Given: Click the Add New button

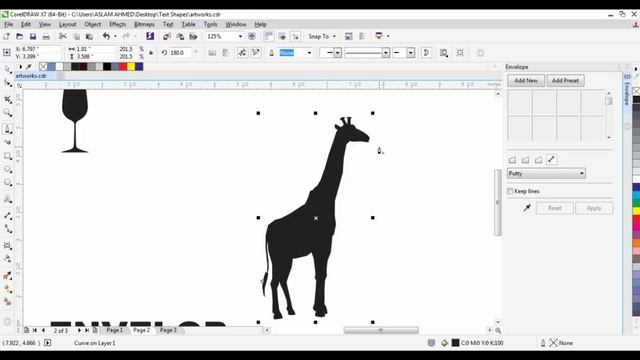Looking at the screenshot, I should (526, 80).
